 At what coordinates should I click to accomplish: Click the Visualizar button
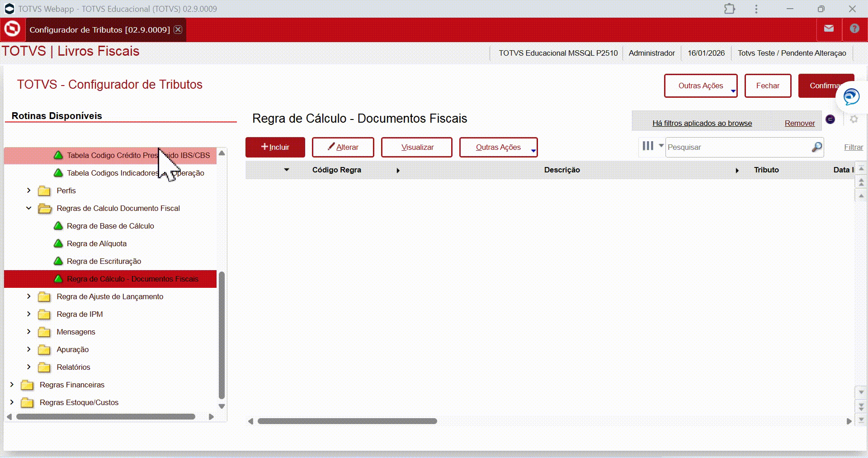pos(417,147)
